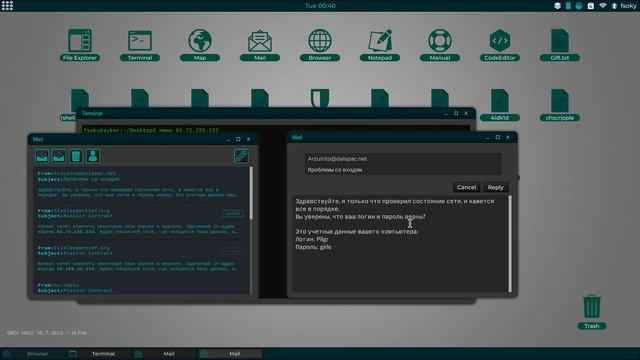
Task: Click the trash icon in Mail toolbar
Action: tap(76, 156)
